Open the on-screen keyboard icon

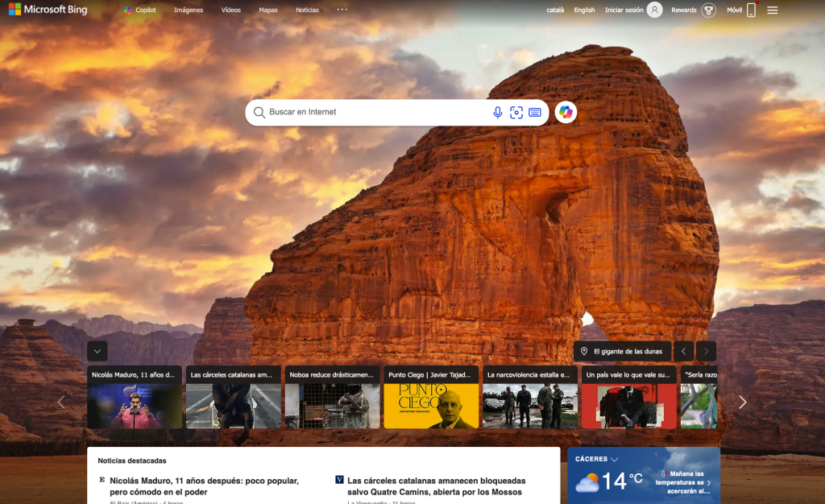[x=535, y=113]
